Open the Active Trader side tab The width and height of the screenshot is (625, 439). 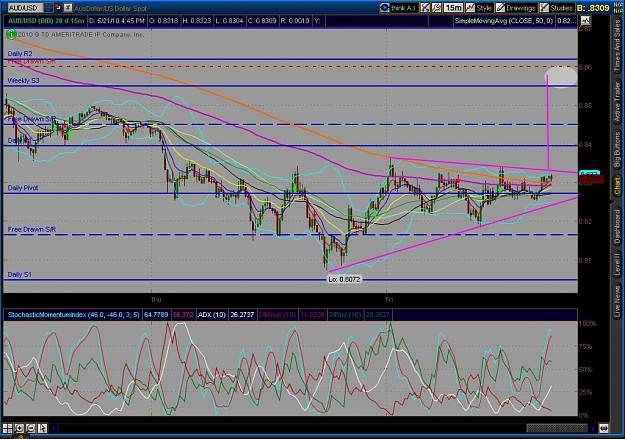coord(617,102)
